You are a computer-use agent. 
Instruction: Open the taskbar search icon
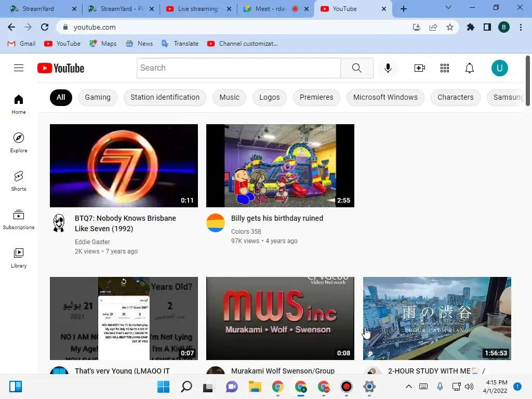(x=187, y=387)
